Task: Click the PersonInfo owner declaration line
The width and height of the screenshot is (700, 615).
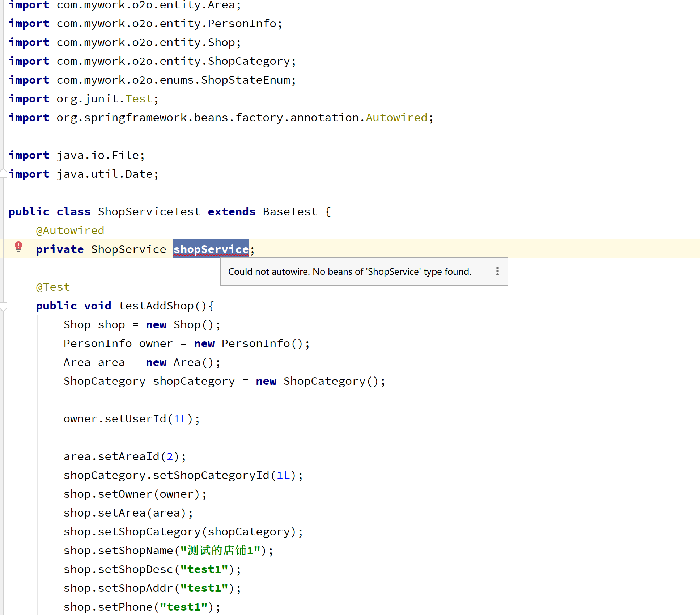Action: click(x=187, y=344)
